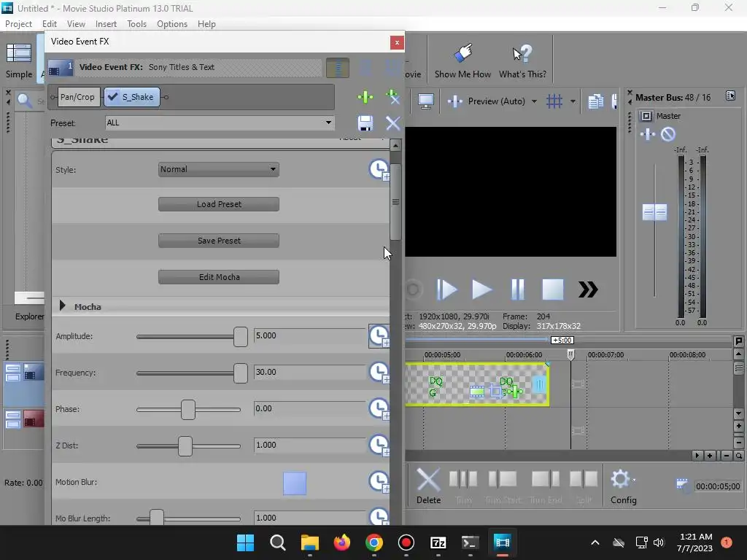The width and height of the screenshot is (747, 560).
Task: Click the Load Preset button
Action: point(219,204)
